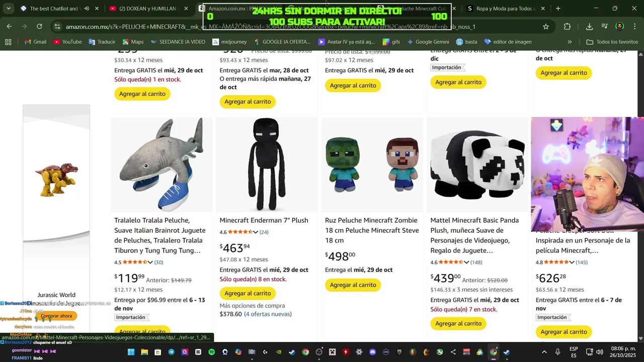This screenshot has width=644, height=362.
Task: Reload the Amazon page
Action: click(39, 26)
